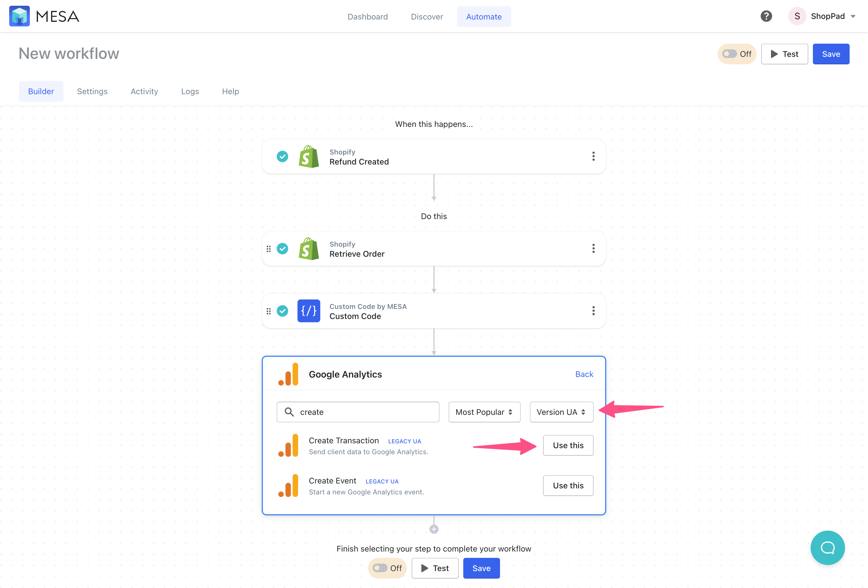Click the ShopPad avatar letter S

797,16
